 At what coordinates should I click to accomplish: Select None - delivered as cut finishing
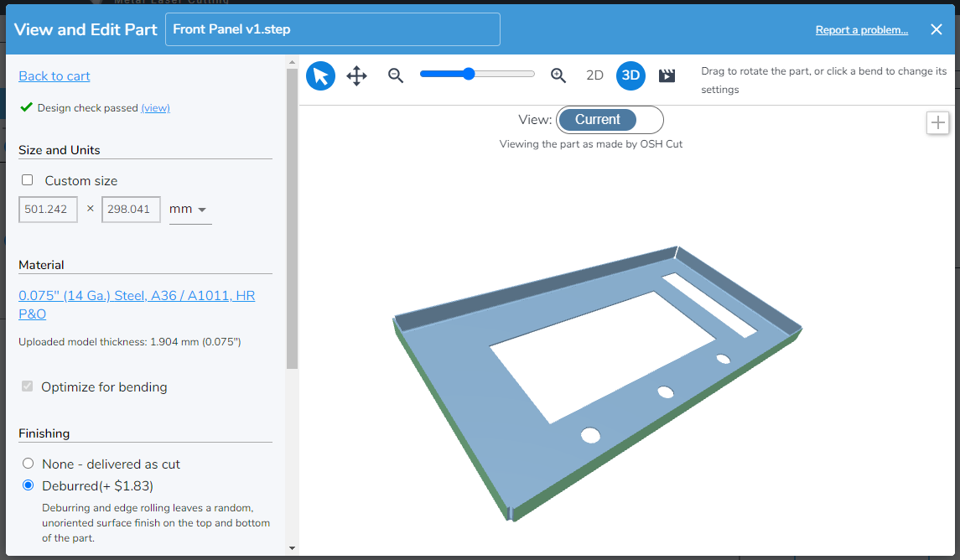point(29,464)
